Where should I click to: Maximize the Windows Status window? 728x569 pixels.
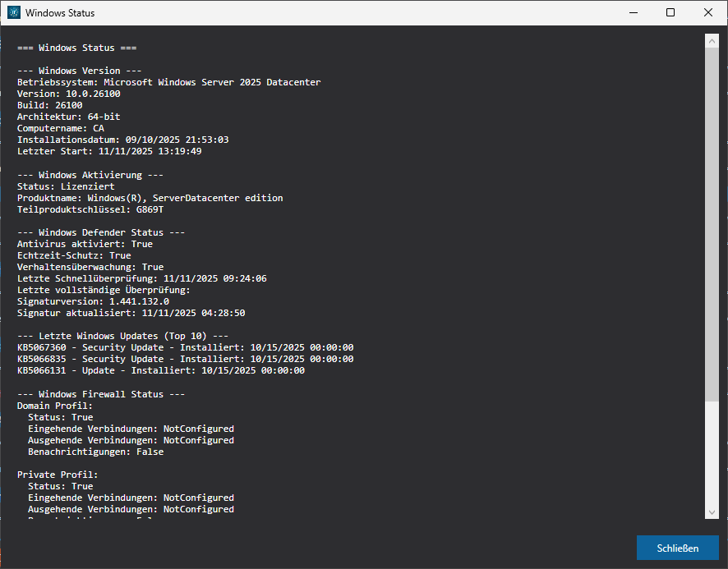(670, 12)
